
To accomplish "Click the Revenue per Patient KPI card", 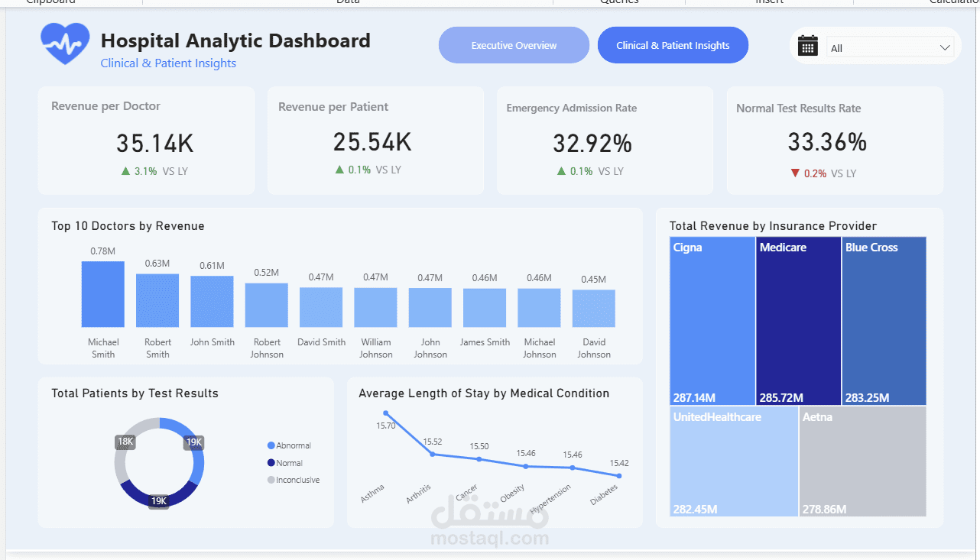I will pos(375,141).
